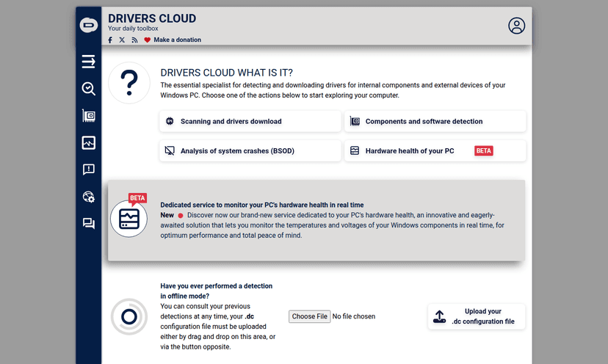Open the magnifier scan icon in sidebar
This screenshot has height=364, width=608.
point(88,88)
